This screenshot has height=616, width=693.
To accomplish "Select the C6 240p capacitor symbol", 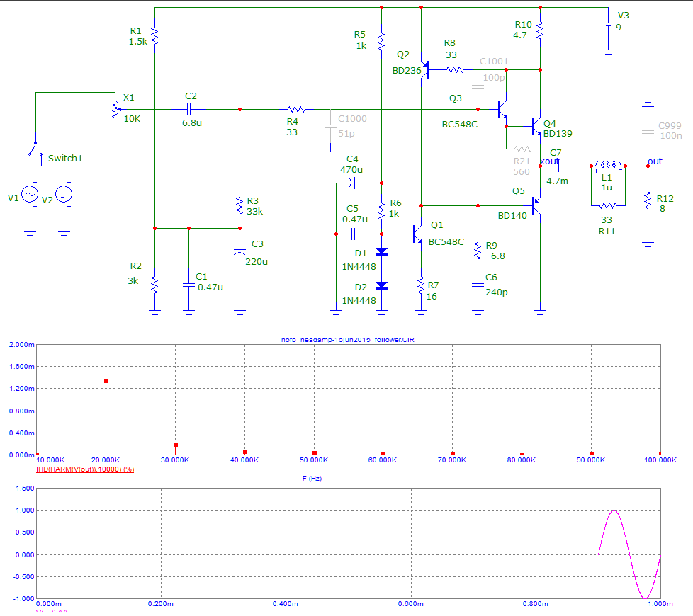I will (478, 285).
